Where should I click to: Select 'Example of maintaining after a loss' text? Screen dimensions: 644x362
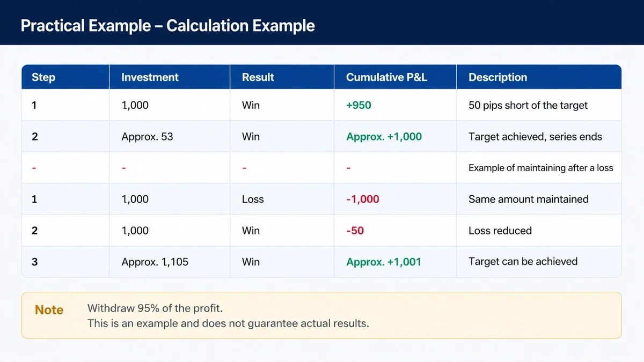click(540, 168)
